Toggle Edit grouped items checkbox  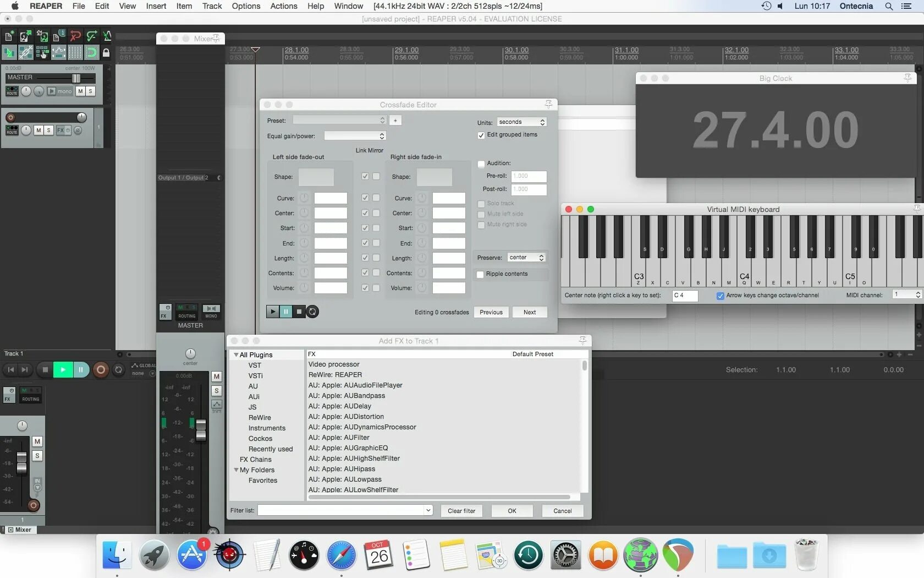pos(481,135)
